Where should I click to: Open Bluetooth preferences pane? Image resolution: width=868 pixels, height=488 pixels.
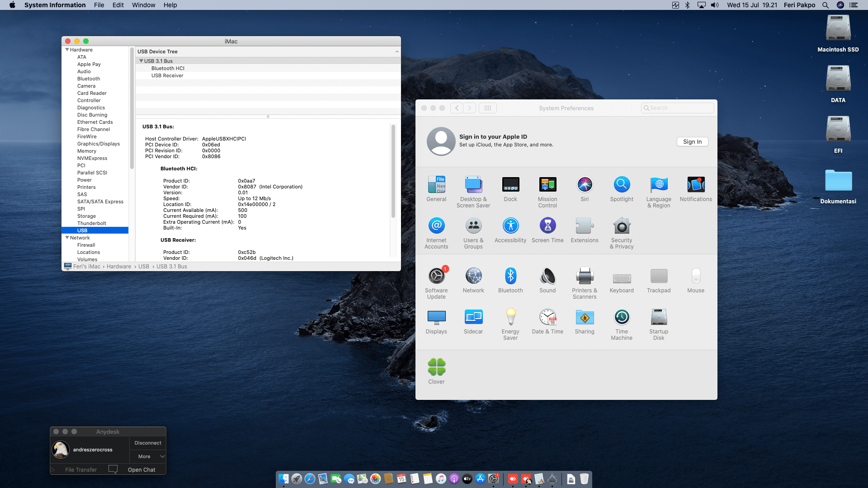(510, 280)
